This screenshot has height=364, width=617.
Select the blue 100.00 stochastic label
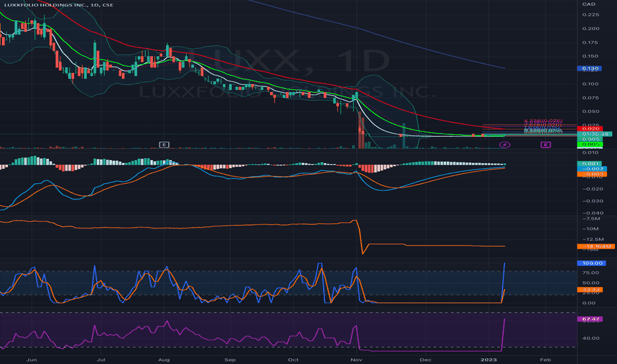[x=592, y=263]
